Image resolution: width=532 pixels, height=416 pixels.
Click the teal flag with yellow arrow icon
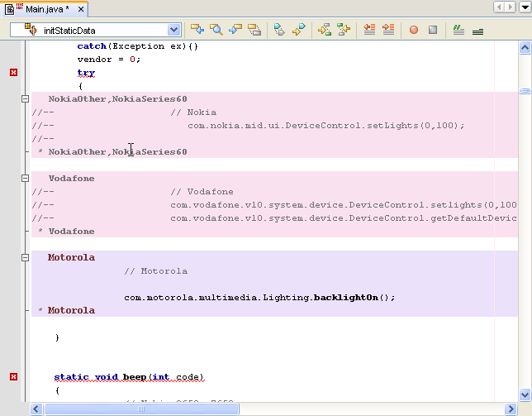(298, 30)
